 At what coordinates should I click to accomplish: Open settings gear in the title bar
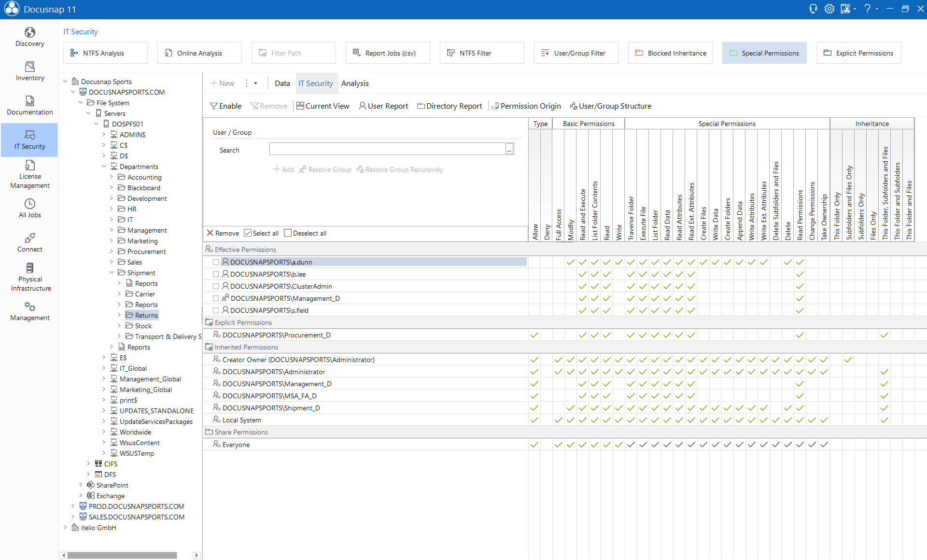(x=829, y=9)
